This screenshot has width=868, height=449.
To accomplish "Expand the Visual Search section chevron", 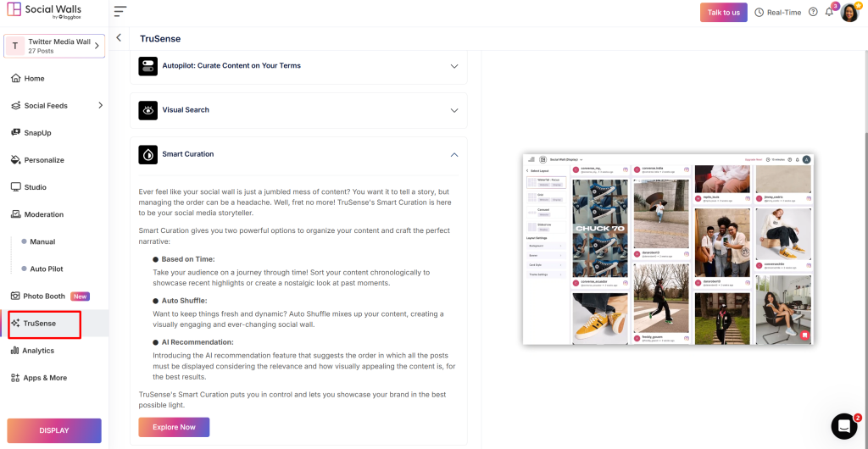I will tap(454, 110).
